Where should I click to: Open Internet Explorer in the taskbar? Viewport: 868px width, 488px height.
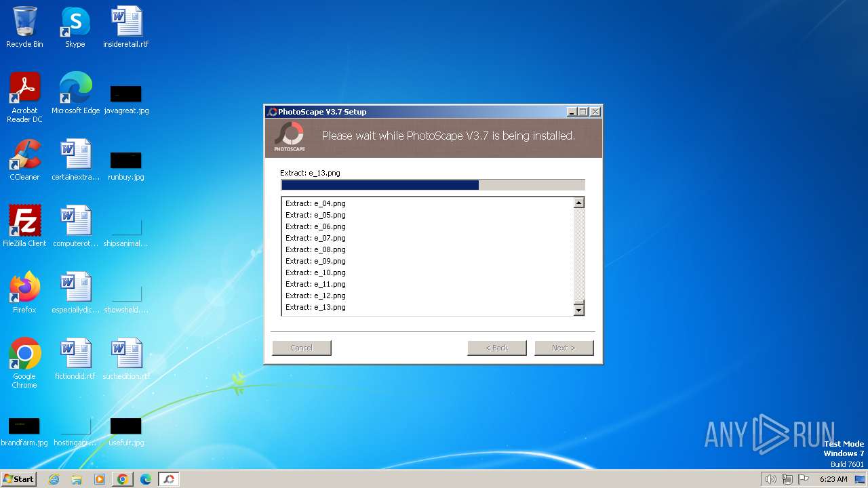tap(54, 479)
